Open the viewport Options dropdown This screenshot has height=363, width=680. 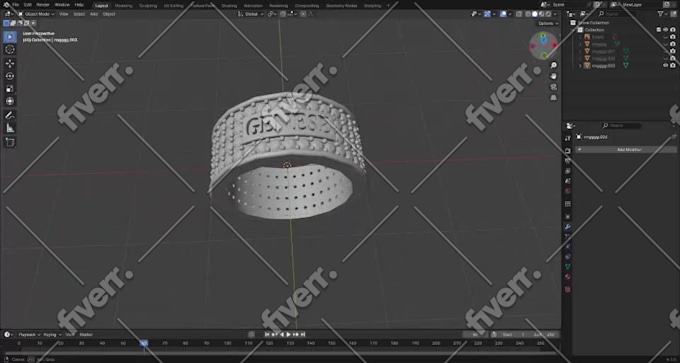click(x=547, y=23)
